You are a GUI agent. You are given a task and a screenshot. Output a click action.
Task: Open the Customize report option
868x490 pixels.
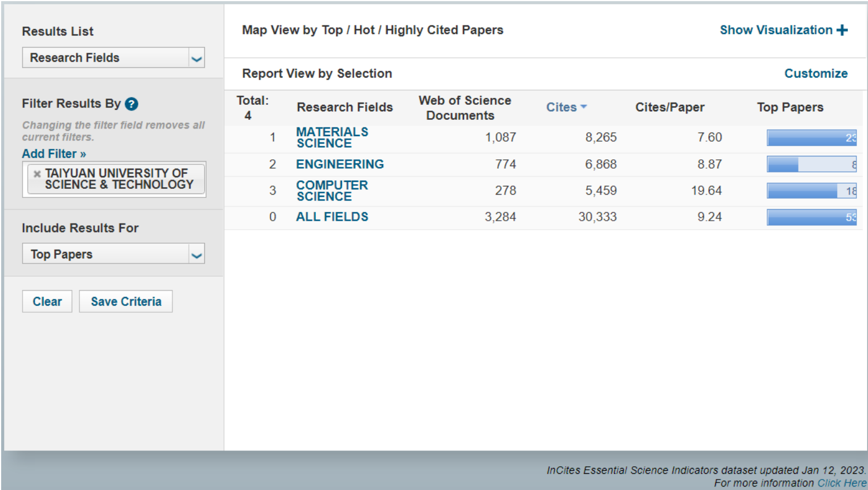click(x=815, y=74)
